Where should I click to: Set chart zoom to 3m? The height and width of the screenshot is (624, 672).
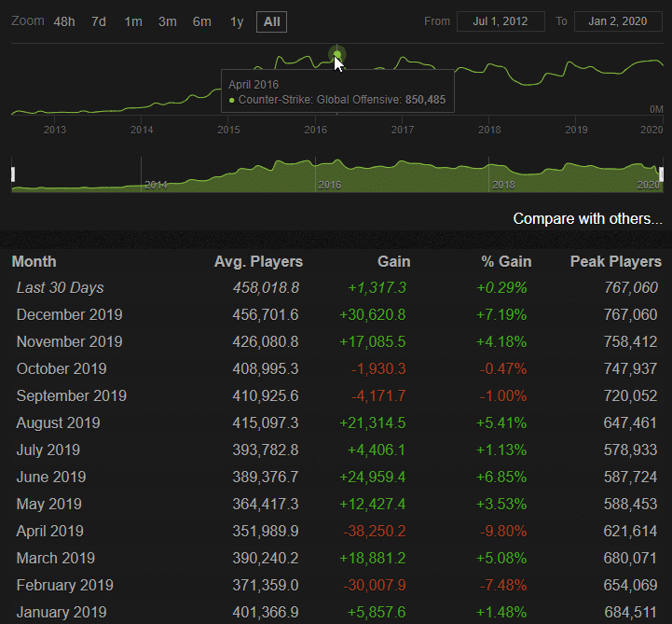[168, 21]
